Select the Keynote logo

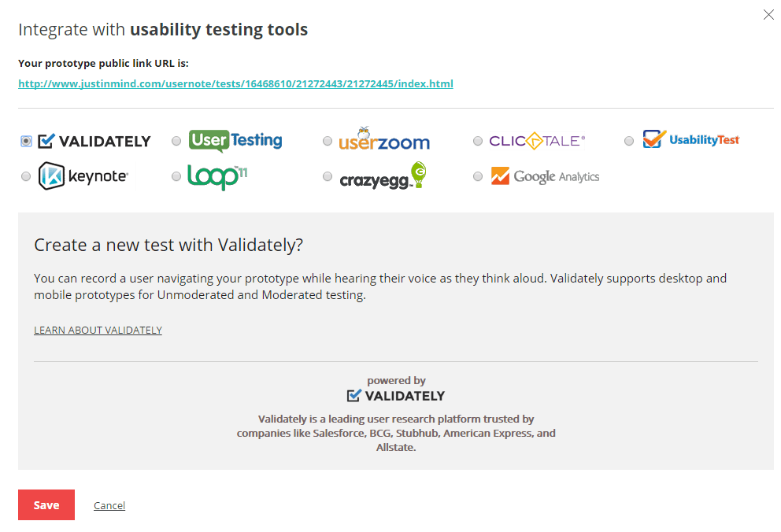click(x=83, y=175)
